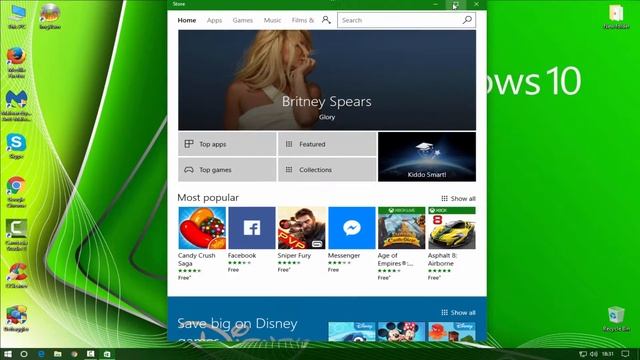Open the Top apps list
The image size is (640, 360).
pos(227,144)
